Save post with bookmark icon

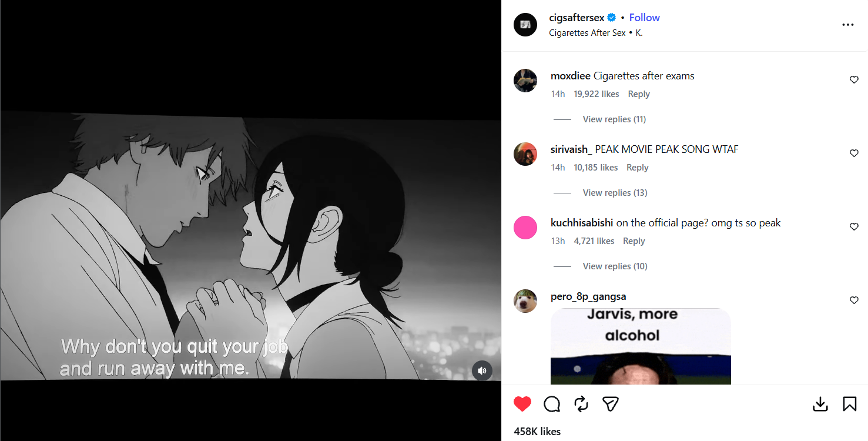[850, 404]
